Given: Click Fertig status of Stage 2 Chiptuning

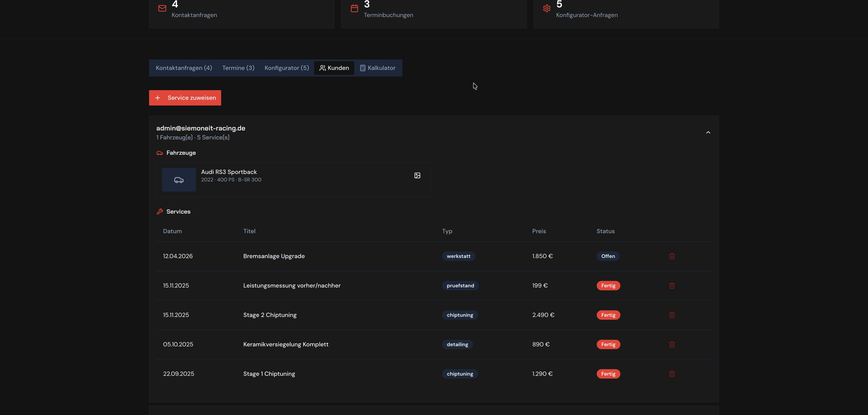Looking at the screenshot, I should (x=608, y=315).
